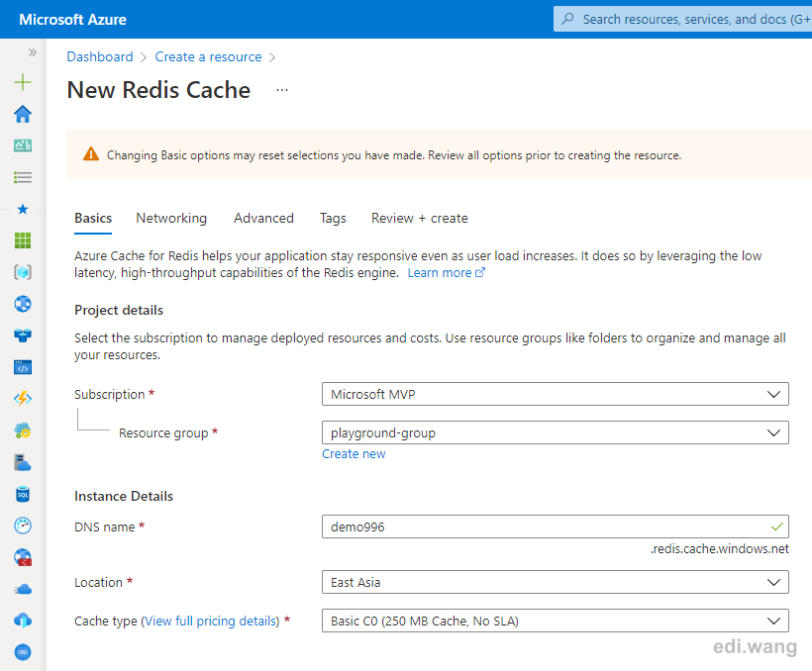The width and height of the screenshot is (812, 671).
Task: Navigate to Dashboard breadcrumb
Action: (100, 57)
